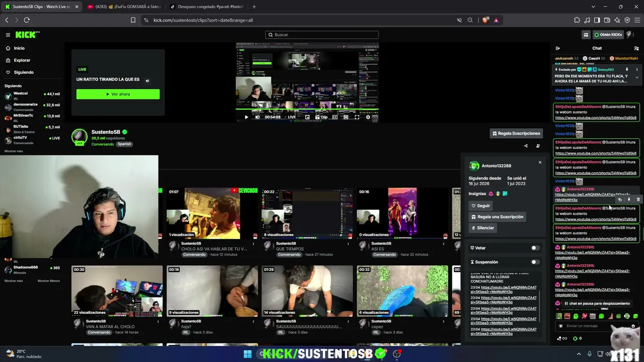
Task: Reload the page in the browser
Action: [27, 20]
